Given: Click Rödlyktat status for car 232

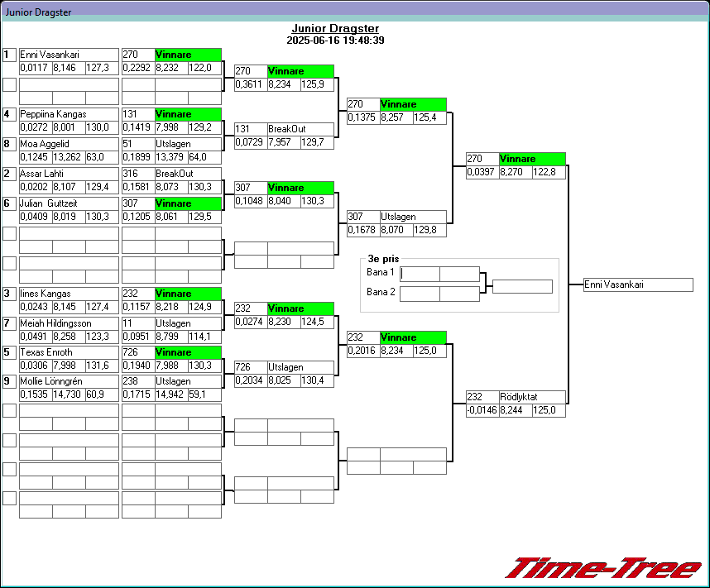Looking at the screenshot, I should [533, 398].
